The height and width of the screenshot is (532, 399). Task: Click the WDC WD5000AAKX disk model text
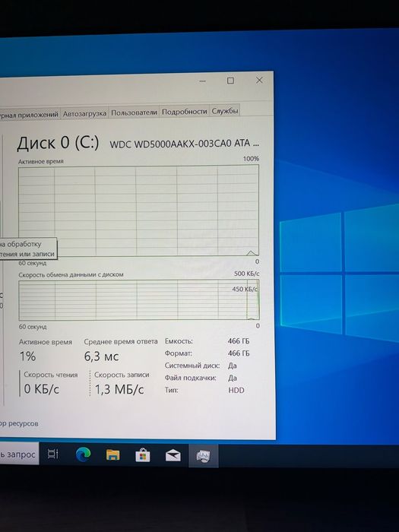click(185, 144)
